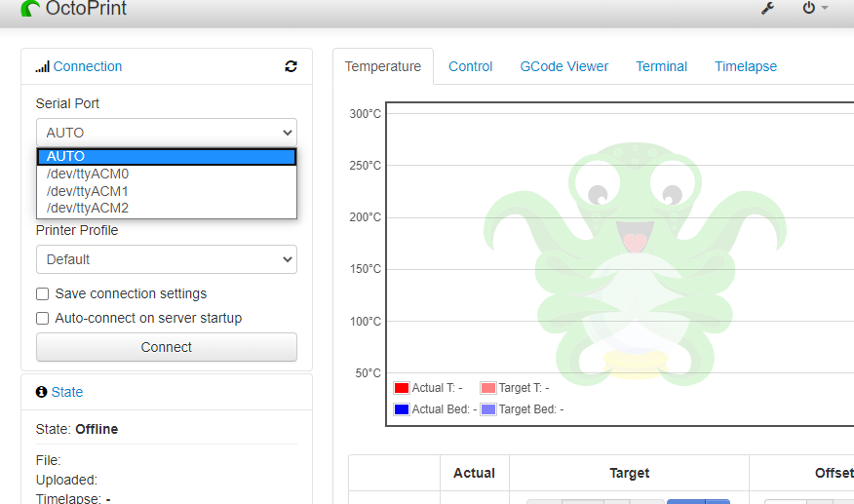The width and height of the screenshot is (854, 504).
Task: Click the OctoPrint brand name
Action: [86, 8]
